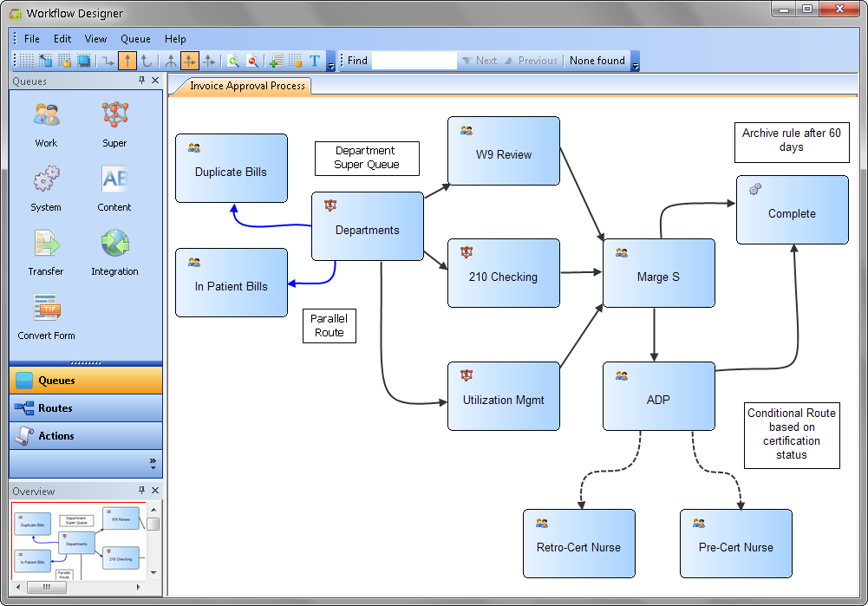Open the File menu
The width and height of the screenshot is (868, 606).
coord(31,39)
